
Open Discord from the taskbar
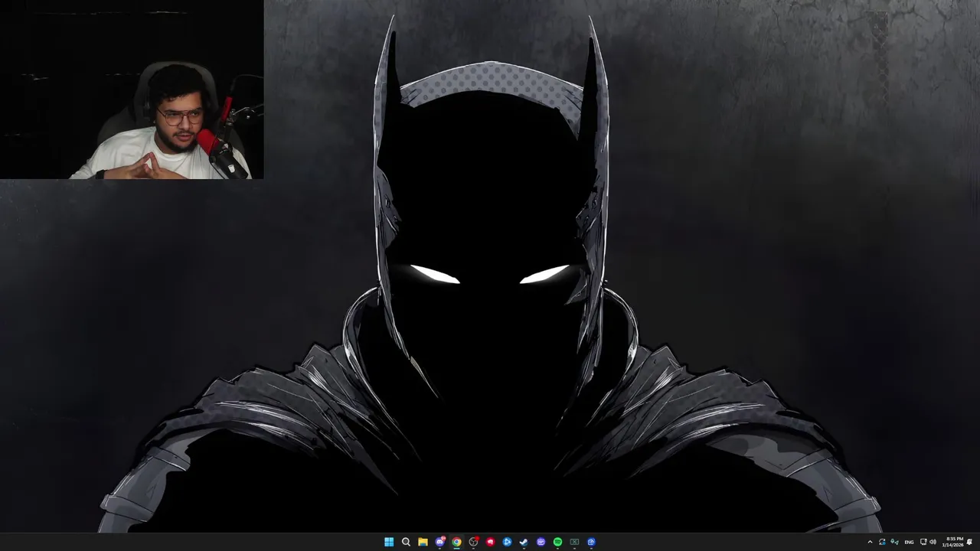[440, 542]
